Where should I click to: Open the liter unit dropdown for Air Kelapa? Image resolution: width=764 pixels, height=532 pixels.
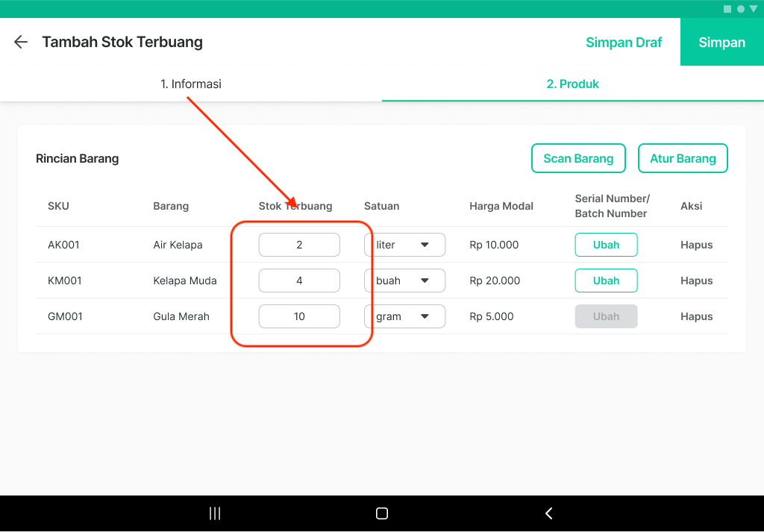click(405, 245)
